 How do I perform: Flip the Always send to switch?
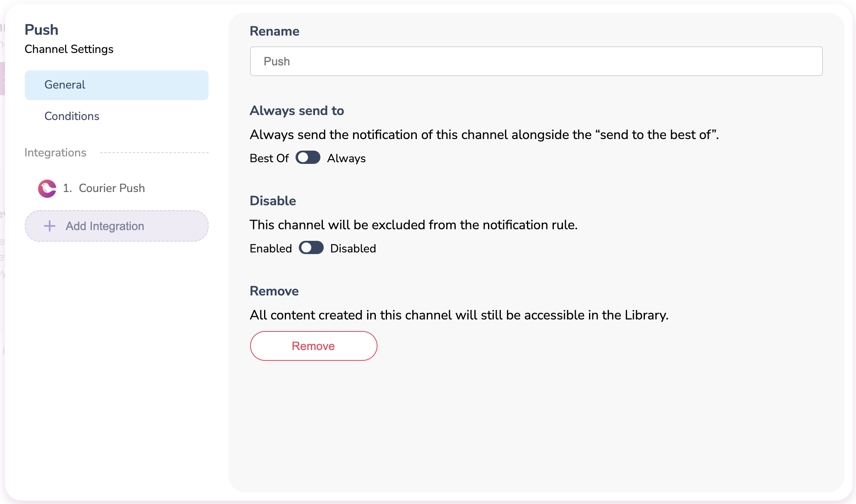tap(308, 158)
